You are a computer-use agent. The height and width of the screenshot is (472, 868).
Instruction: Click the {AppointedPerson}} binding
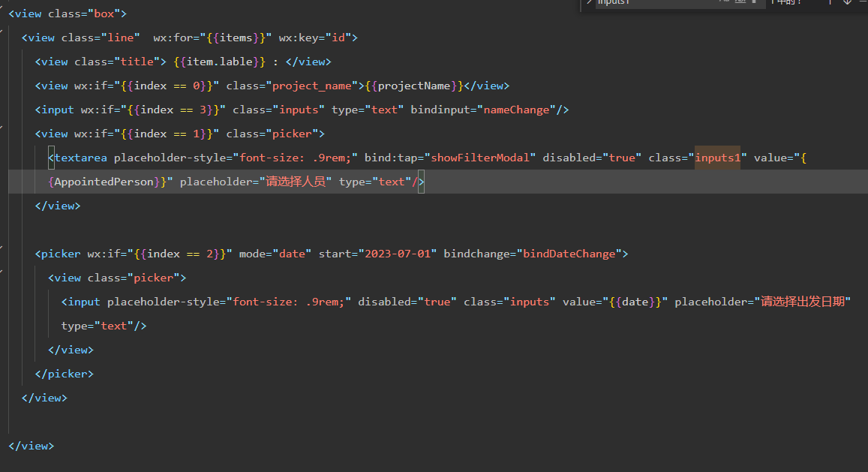point(107,182)
